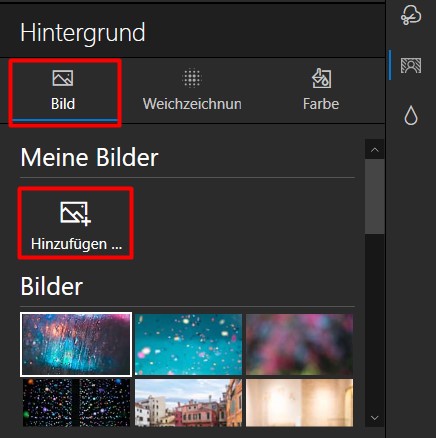The width and height of the screenshot is (436, 438).
Task: Select the blurred pink flowers thumbnail
Action: pos(299,344)
